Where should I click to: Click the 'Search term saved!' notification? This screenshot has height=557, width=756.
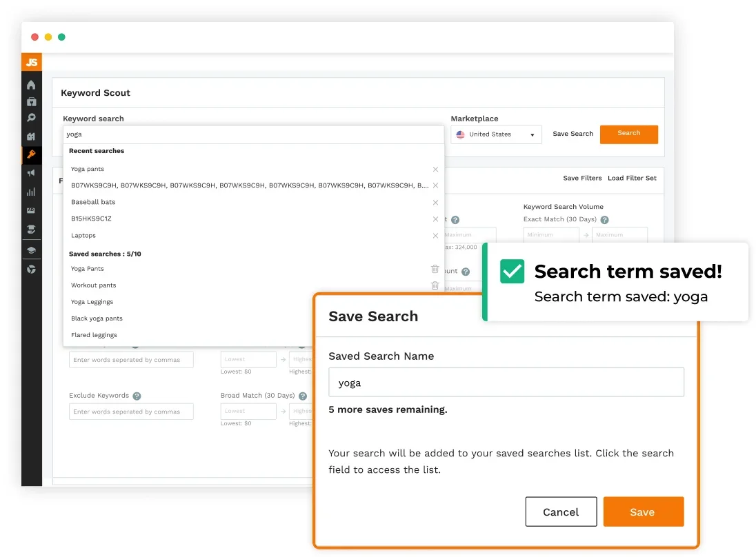pyautogui.click(x=616, y=283)
